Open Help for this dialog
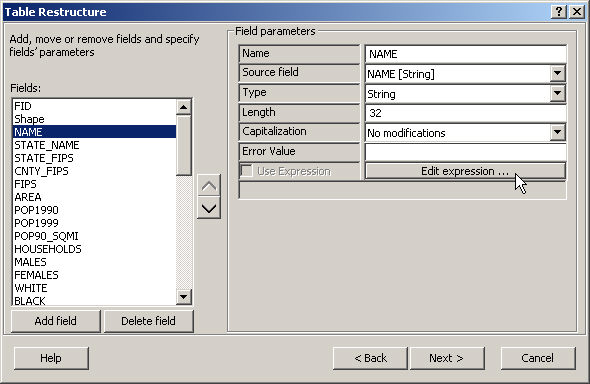The height and width of the screenshot is (384, 590). (x=51, y=358)
